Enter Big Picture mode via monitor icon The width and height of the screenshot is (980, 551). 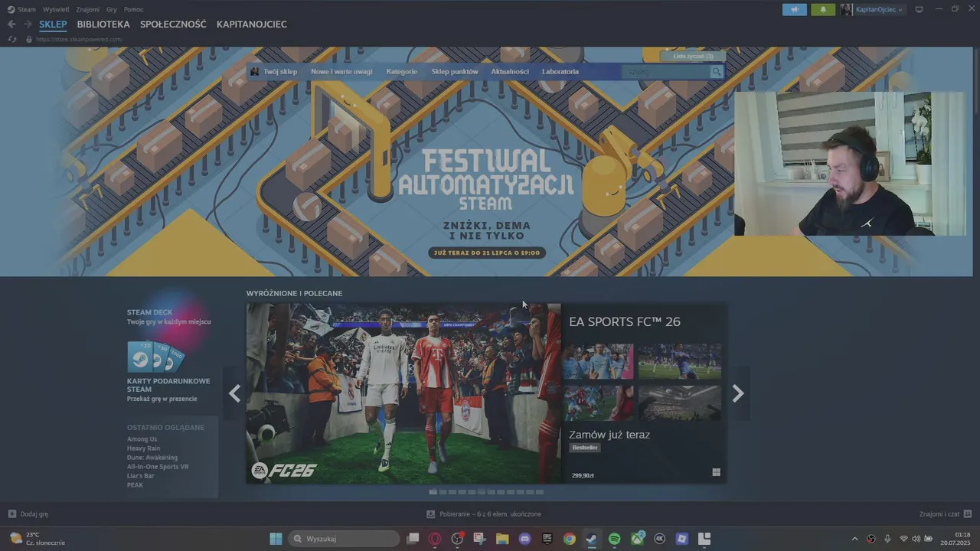[x=919, y=9]
